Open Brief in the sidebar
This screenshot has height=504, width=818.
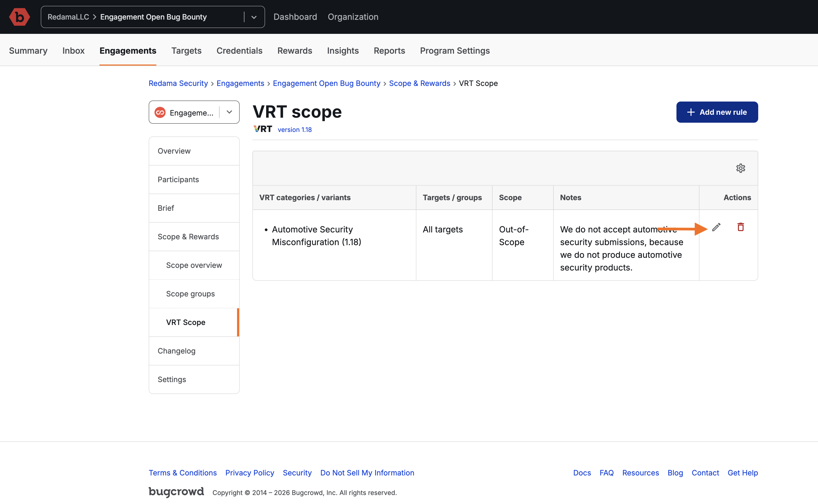click(x=194, y=208)
